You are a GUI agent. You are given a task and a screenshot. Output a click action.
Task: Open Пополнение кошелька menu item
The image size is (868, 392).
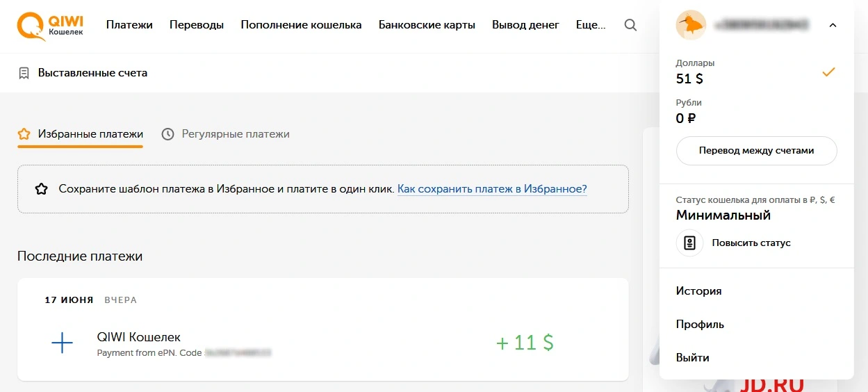(x=301, y=25)
